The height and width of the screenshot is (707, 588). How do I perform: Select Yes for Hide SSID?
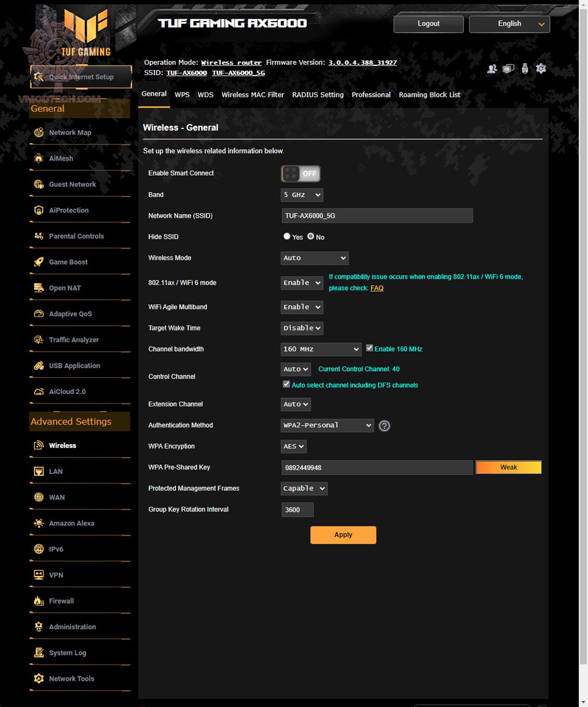click(x=287, y=236)
